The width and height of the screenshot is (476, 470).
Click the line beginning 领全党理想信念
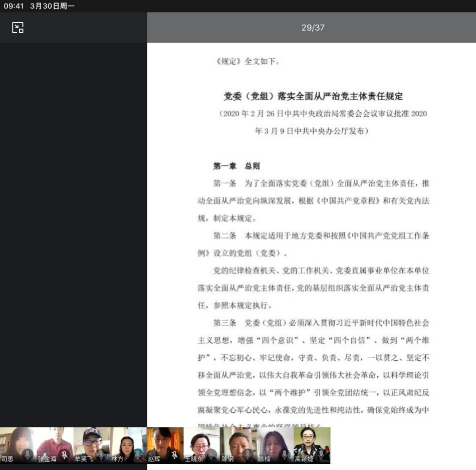(x=313, y=392)
